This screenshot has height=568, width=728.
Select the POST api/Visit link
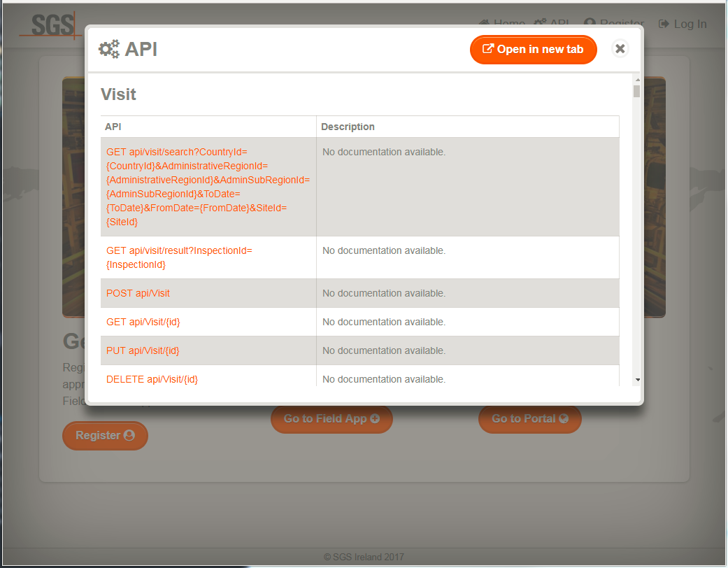coord(138,293)
